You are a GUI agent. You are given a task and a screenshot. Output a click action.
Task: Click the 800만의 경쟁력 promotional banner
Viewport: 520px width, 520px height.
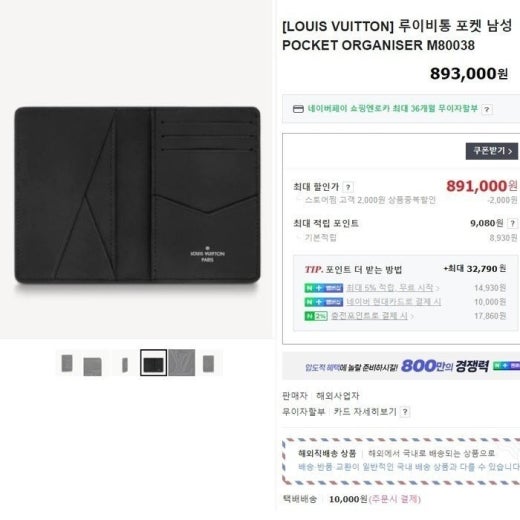[401, 366]
